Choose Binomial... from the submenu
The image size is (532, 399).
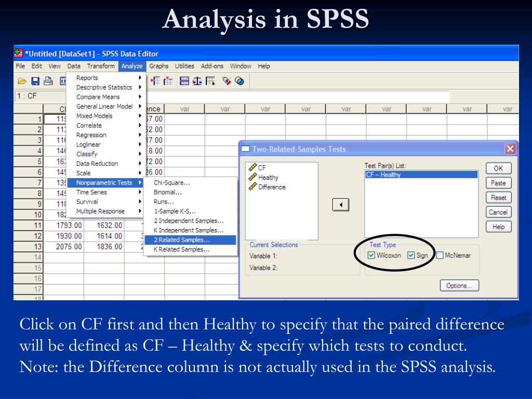pos(190,192)
